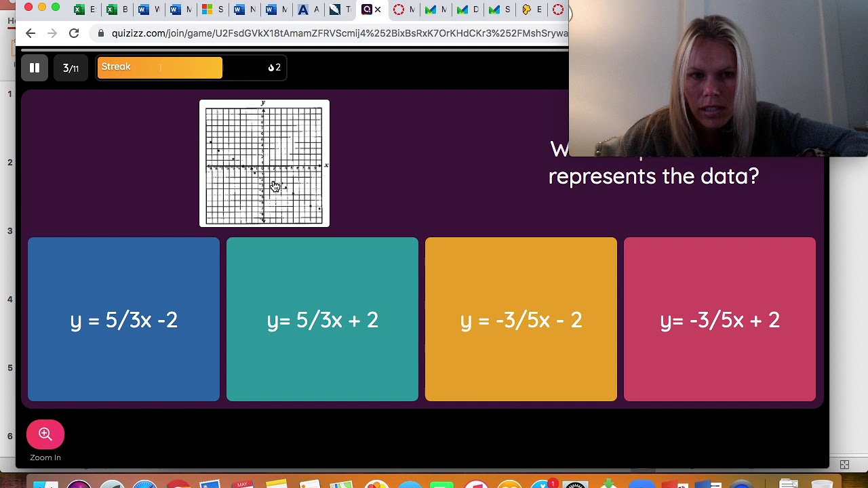
Task: Enlarge the scatter plot graph image
Action: click(264, 163)
